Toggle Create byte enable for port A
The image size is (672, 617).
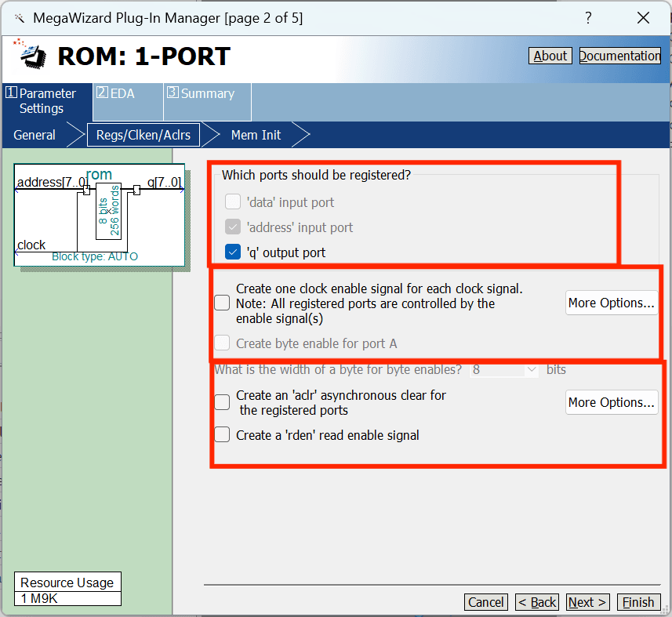[x=222, y=343]
